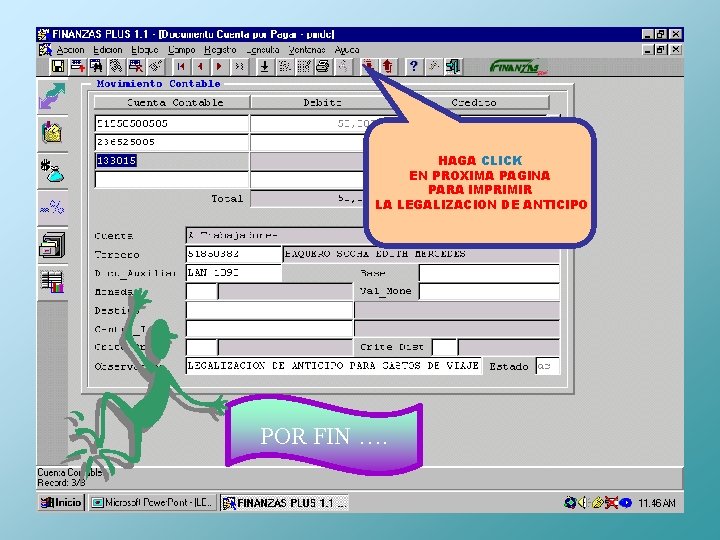Click the Finanzas logo in toolbar
720x540 pixels.
click(x=518, y=68)
